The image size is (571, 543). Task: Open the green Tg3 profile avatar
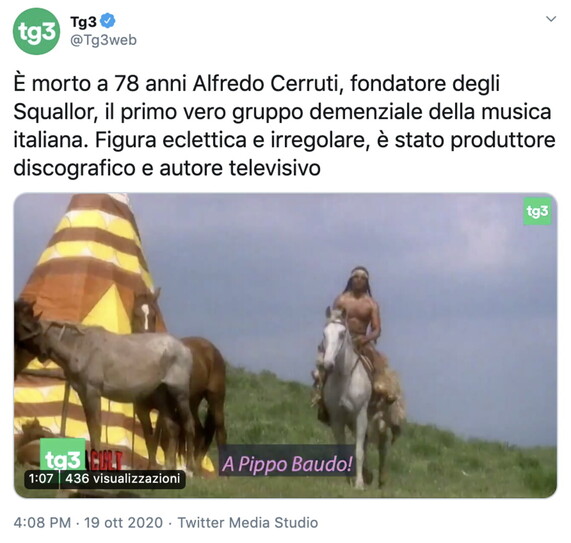[36, 31]
